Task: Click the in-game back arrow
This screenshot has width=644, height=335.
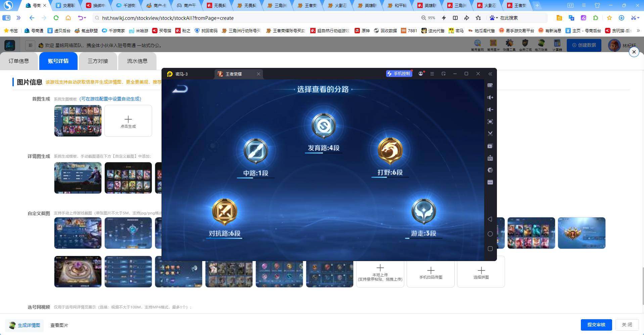Action: tap(180, 89)
